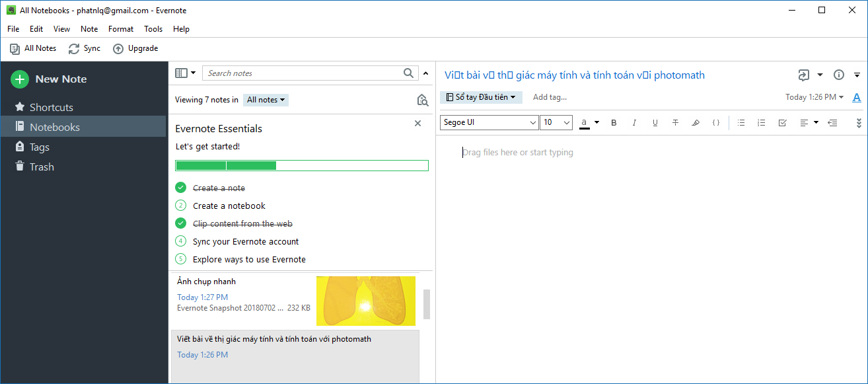Click the note info icon

coord(839,75)
